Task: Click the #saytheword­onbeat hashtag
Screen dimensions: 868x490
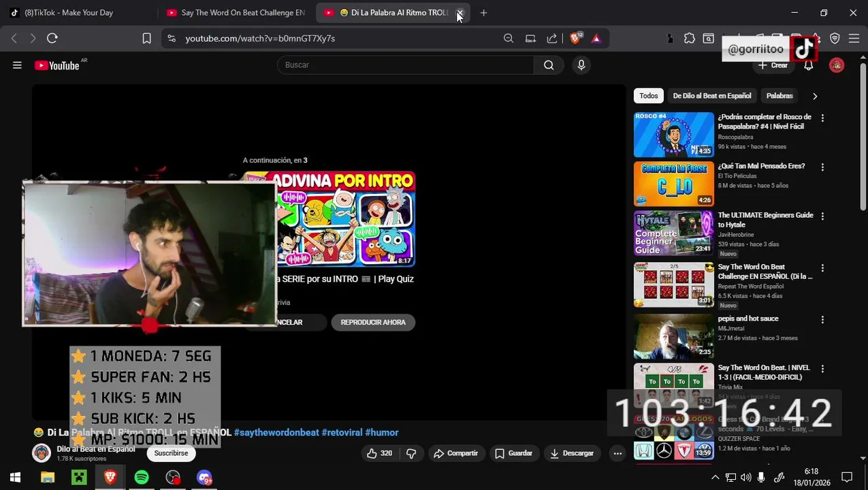Action: pyautogui.click(x=276, y=433)
